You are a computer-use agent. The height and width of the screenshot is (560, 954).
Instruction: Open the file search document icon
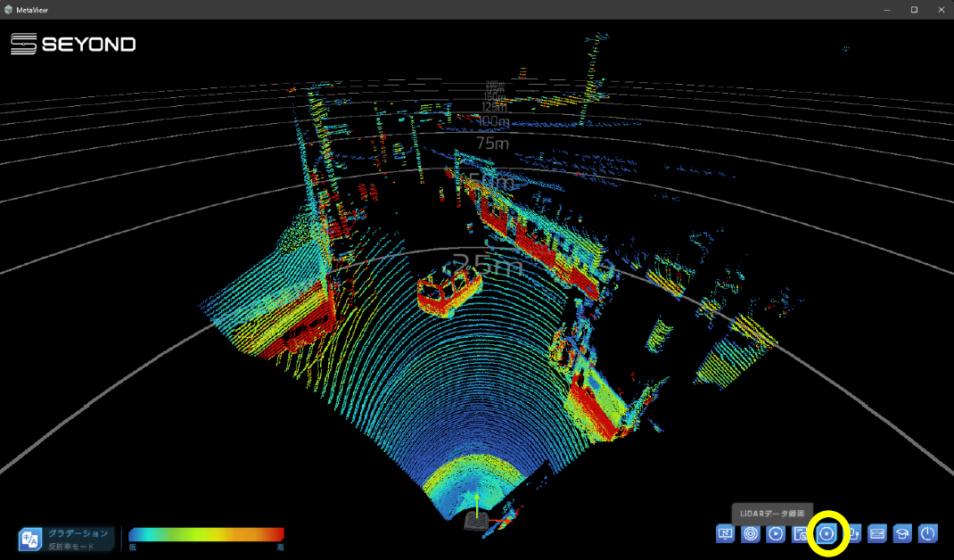click(801, 533)
